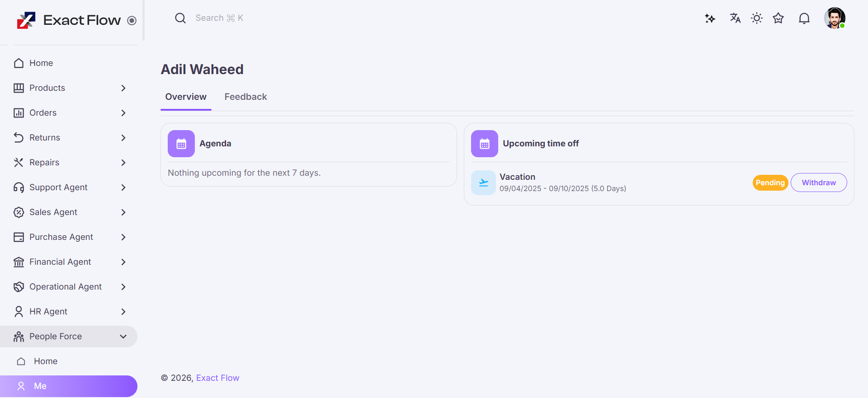Expand the Products menu chevron
The image size is (868, 398).
[123, 88]
